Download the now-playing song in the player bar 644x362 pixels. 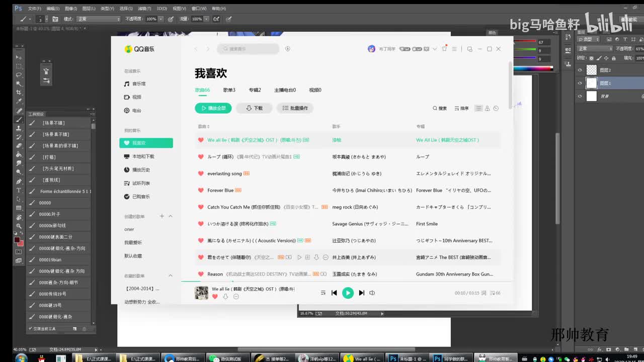(x=225, y=297)
